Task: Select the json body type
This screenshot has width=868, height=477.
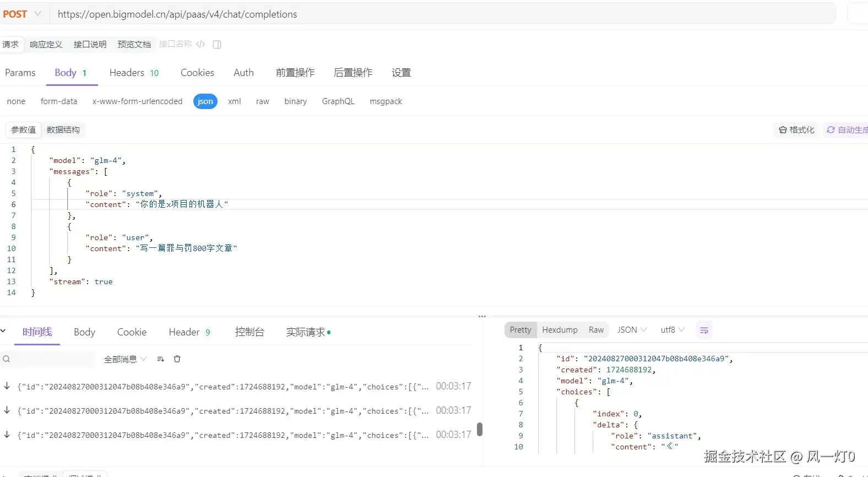Action: [205, 101]
